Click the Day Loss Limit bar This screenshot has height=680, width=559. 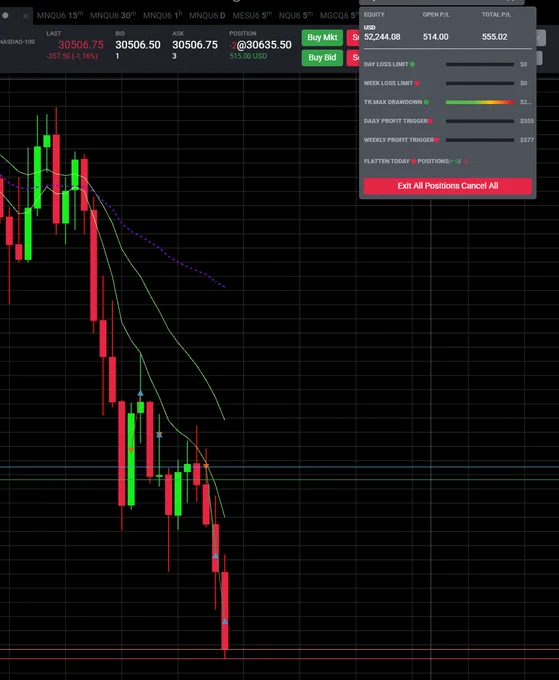tap(480, 64)
